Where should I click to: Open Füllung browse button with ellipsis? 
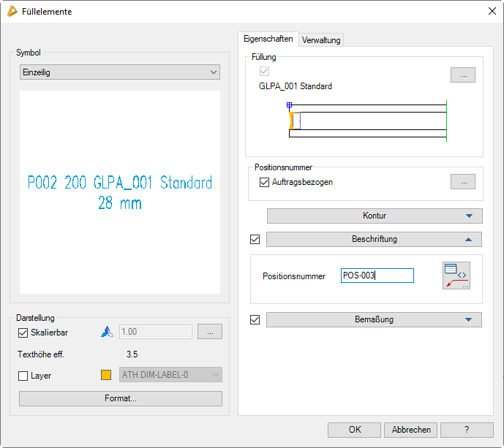[x=462, y=75]
